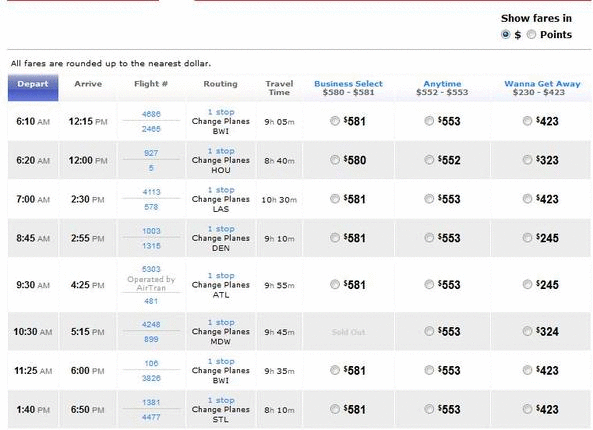View 1 stop details for DEN routing

[221, 229]
